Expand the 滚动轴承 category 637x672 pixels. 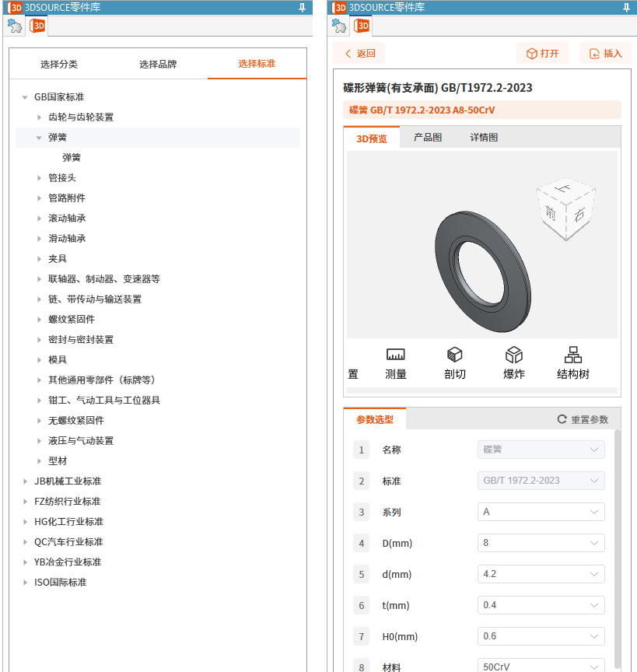pos(39,219)
